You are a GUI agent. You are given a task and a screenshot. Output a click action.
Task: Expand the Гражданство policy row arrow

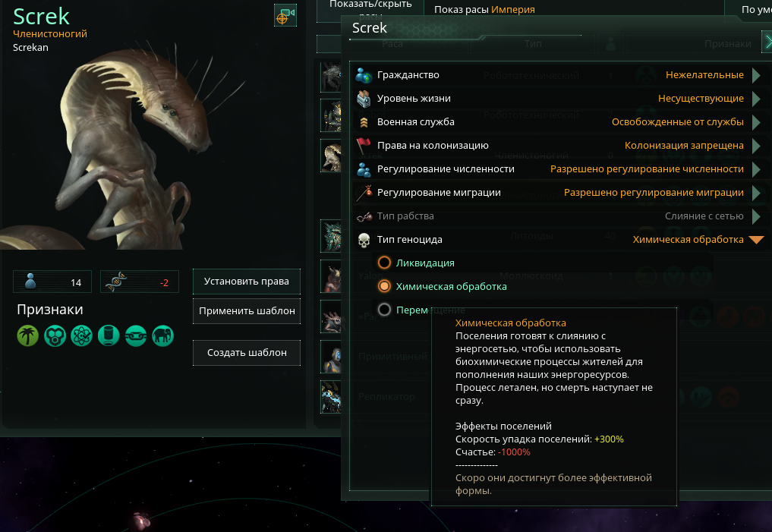(756, 75)
